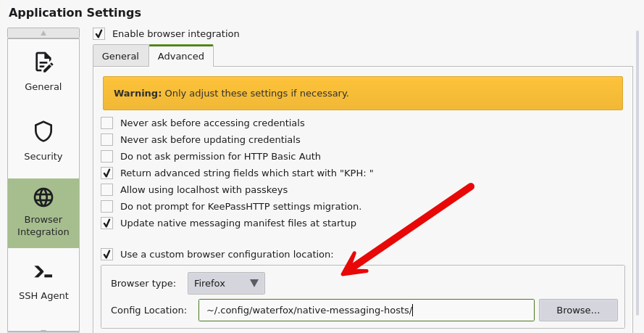Image resolution: width=644 pixels, height=333 pixels.
Task: Select the Advanced tab
Action: pyautogui.click(x=180, y=56)
